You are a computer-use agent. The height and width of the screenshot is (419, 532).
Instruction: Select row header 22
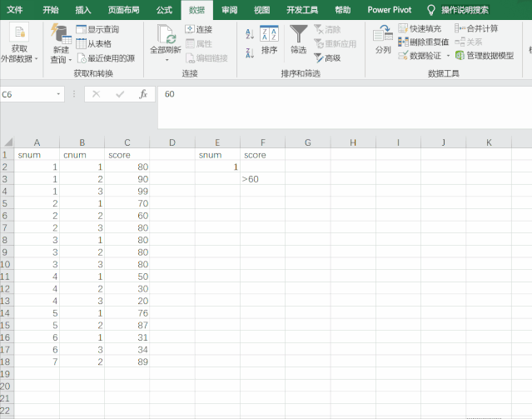(x=7, y=410)
